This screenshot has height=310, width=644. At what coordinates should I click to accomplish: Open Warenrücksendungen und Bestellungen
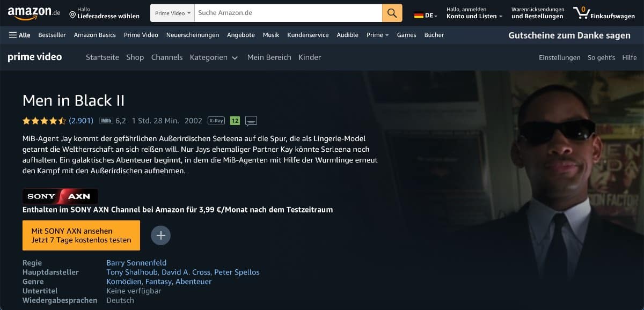[x=538, y=13]
